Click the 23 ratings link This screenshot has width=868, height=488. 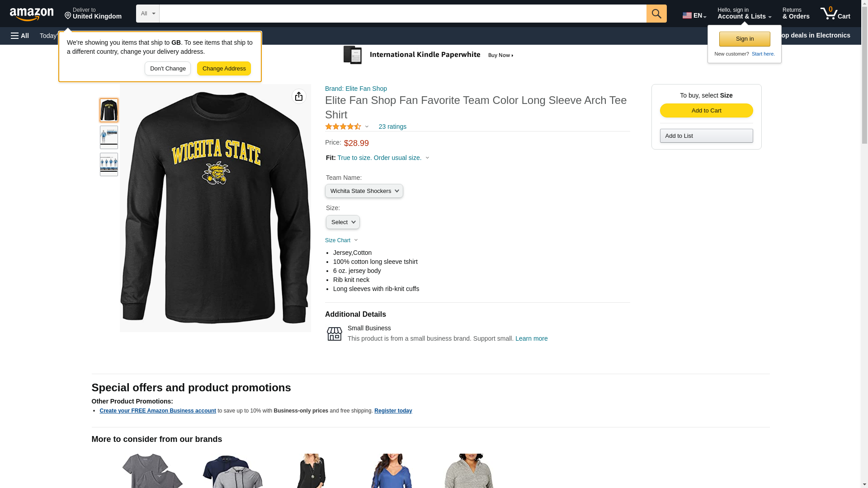tap(392, 127)
